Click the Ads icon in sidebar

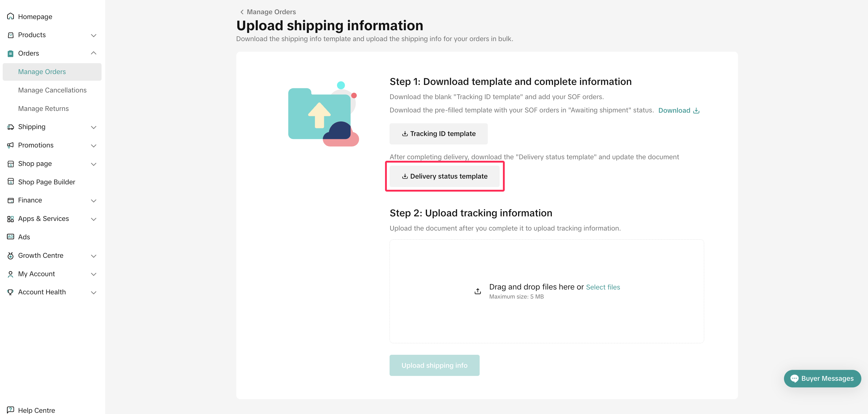[11, 237]
